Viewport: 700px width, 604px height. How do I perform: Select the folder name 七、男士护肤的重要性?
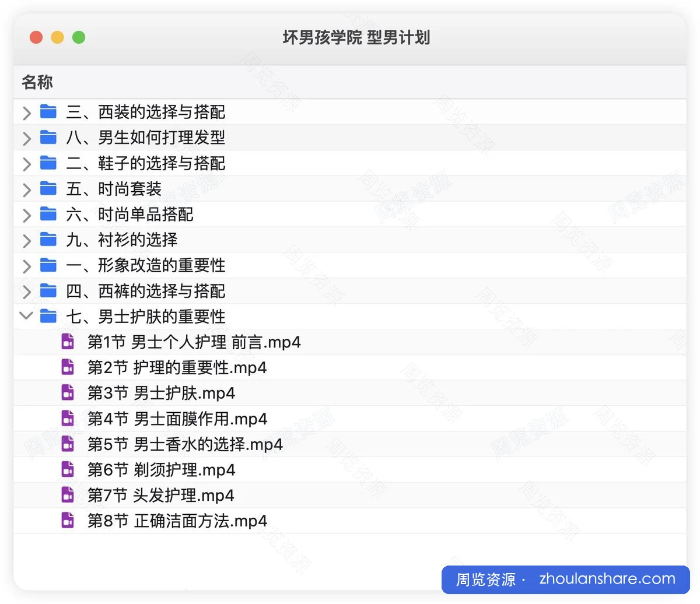(146, 317)
